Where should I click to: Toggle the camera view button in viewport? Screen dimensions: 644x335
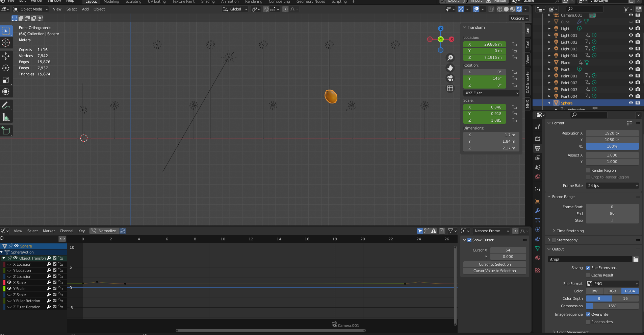point(450,78)
